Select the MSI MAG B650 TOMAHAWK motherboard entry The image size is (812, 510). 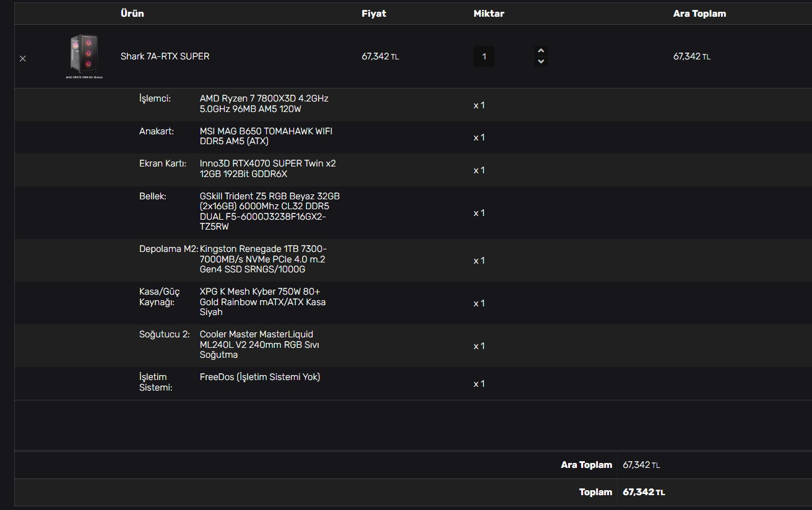(x=266, y=136)
